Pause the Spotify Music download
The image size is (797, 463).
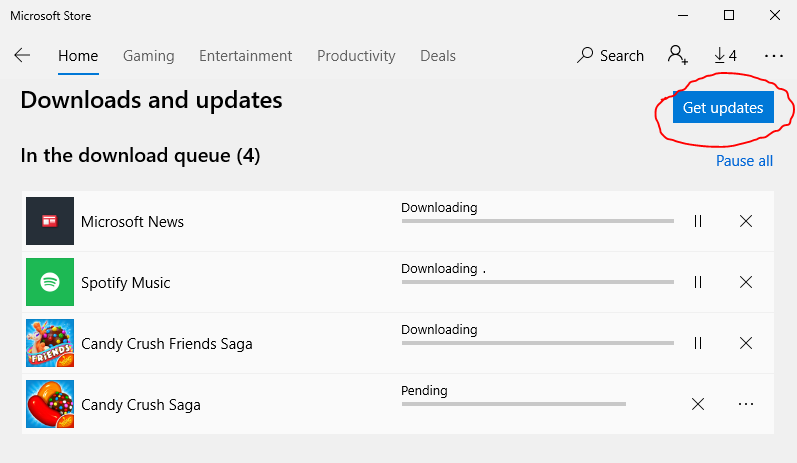tap(698, 282)
